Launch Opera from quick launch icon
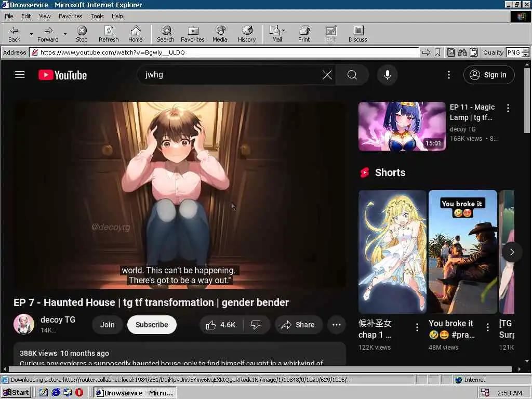Screen dimensions: 532x399 click(79, 393)
